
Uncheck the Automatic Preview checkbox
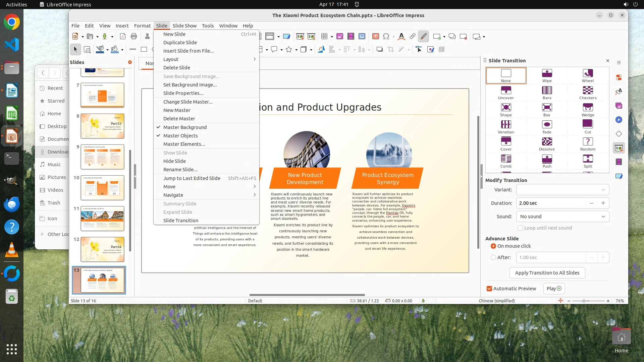[x=489, y=289]
